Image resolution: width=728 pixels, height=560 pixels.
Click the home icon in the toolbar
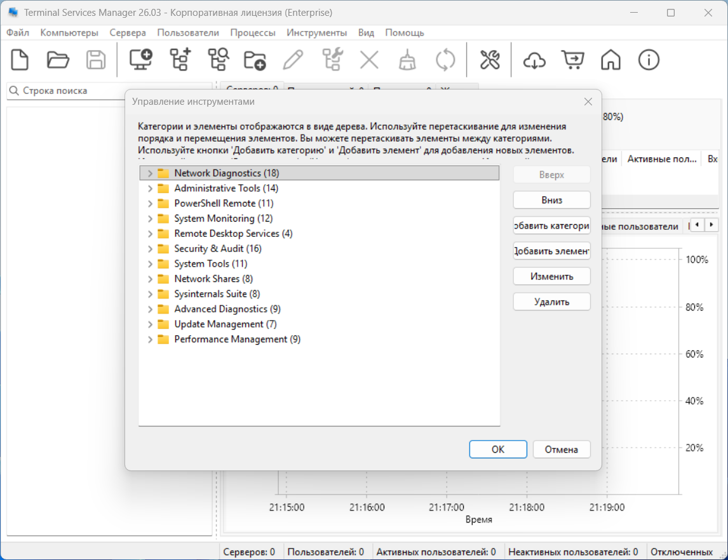click(x=610, y=60)
